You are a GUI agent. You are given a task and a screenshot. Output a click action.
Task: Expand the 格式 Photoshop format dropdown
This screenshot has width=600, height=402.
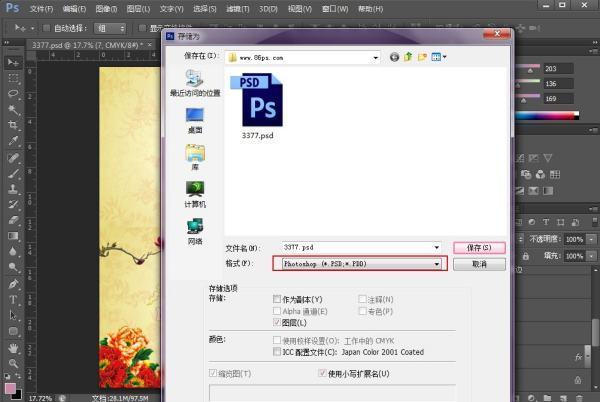(436, 264)
